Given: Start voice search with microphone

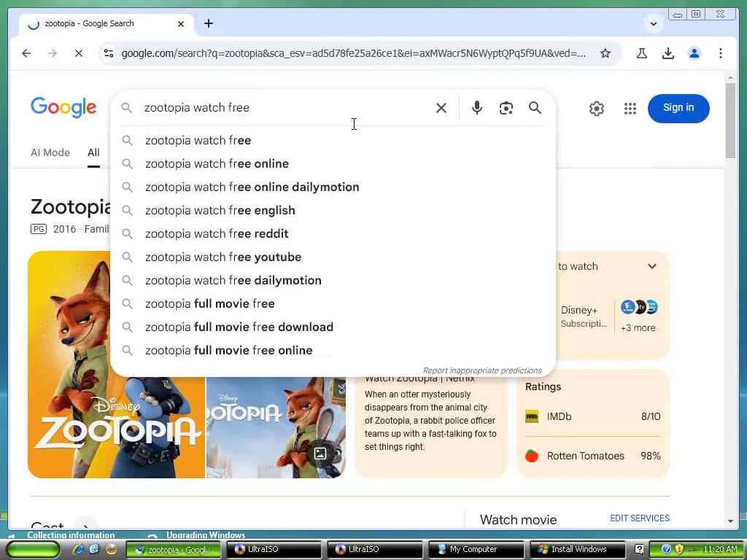Looking at the screenshot, I should coord(476,108).
